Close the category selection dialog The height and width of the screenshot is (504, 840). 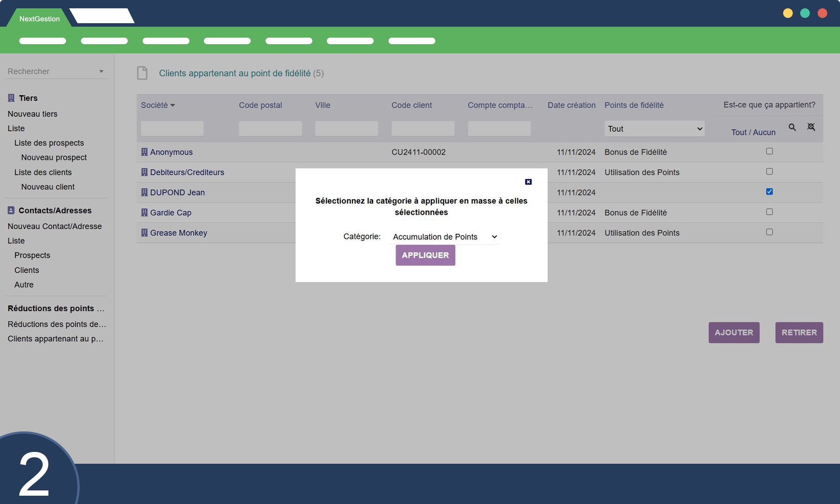click(528, 182)
